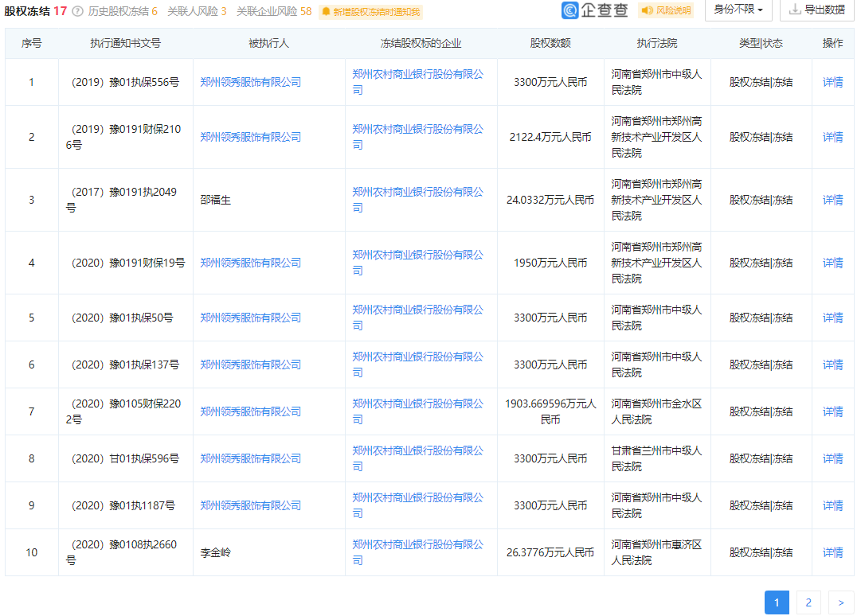The height and width of the screenshot is (616, 861).
Task: Select page 1 in pagination
Action: pyautogui.click(x=777, y=602)
